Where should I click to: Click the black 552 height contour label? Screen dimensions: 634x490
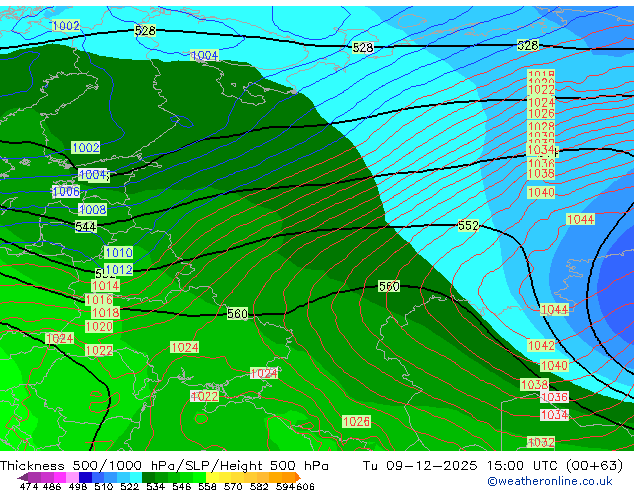point(468,226)
